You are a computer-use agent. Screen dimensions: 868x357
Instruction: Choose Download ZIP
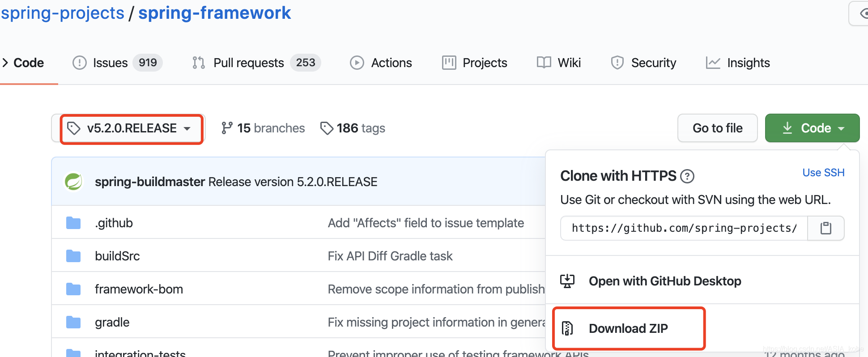click(628, 328)
